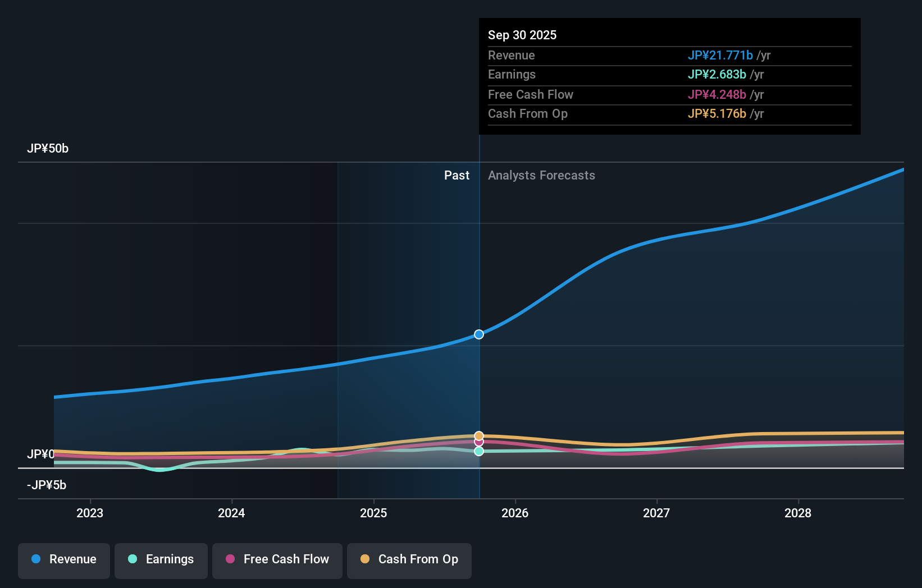Click the orange Cash From Op dot icon

(364, 559)
